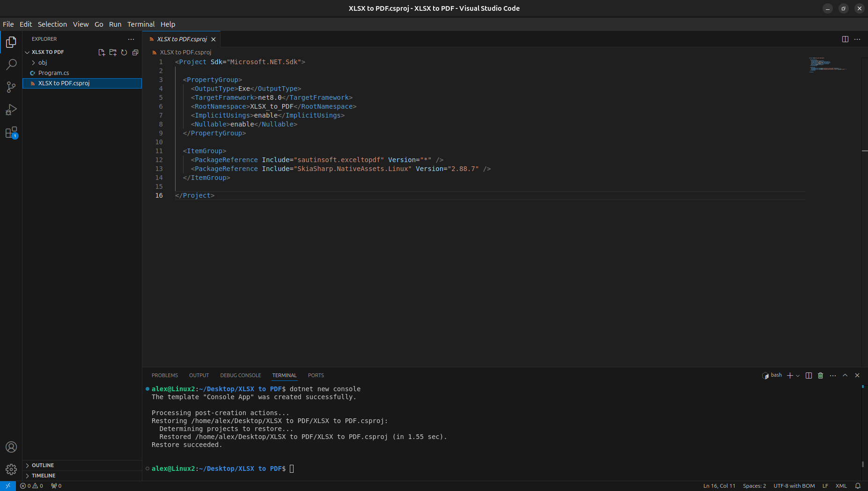Split the editor to the right
868x491 pixels.
[845, 39]
